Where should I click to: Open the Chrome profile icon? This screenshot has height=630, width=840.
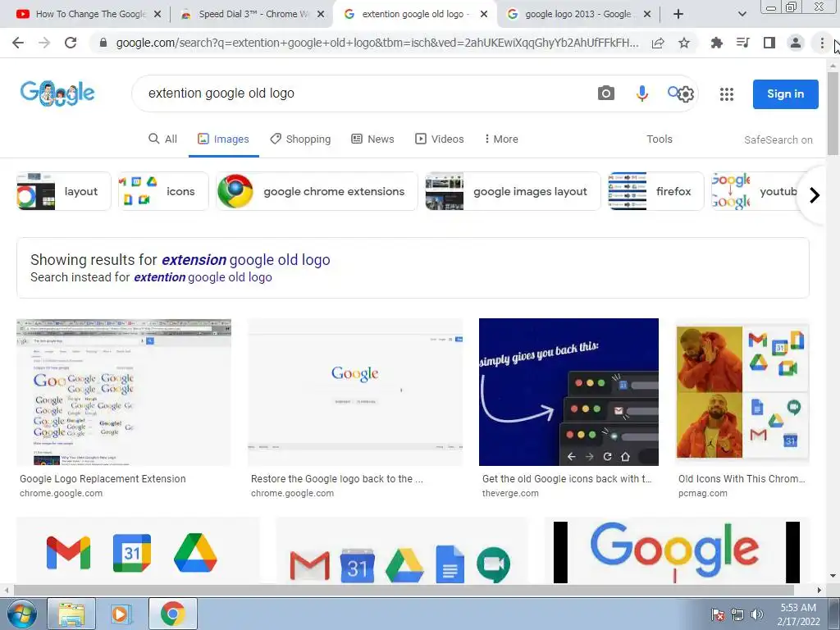(x=796, y=43)
